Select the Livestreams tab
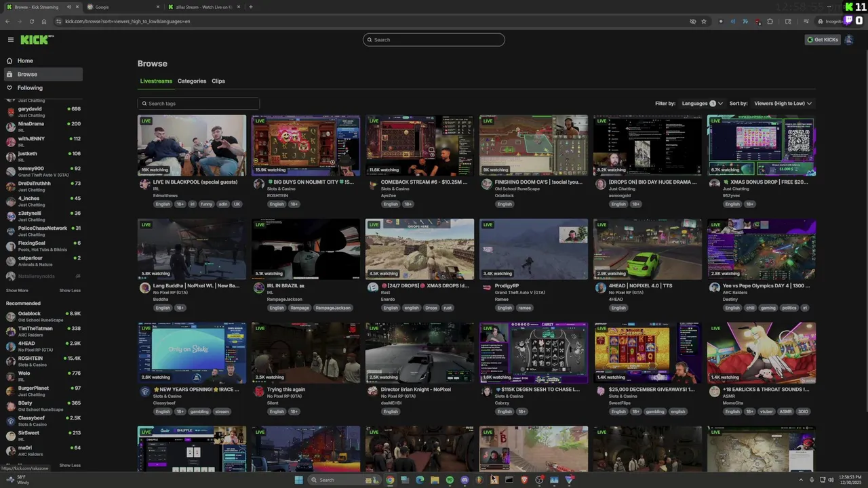 click(x=156, y=81)
